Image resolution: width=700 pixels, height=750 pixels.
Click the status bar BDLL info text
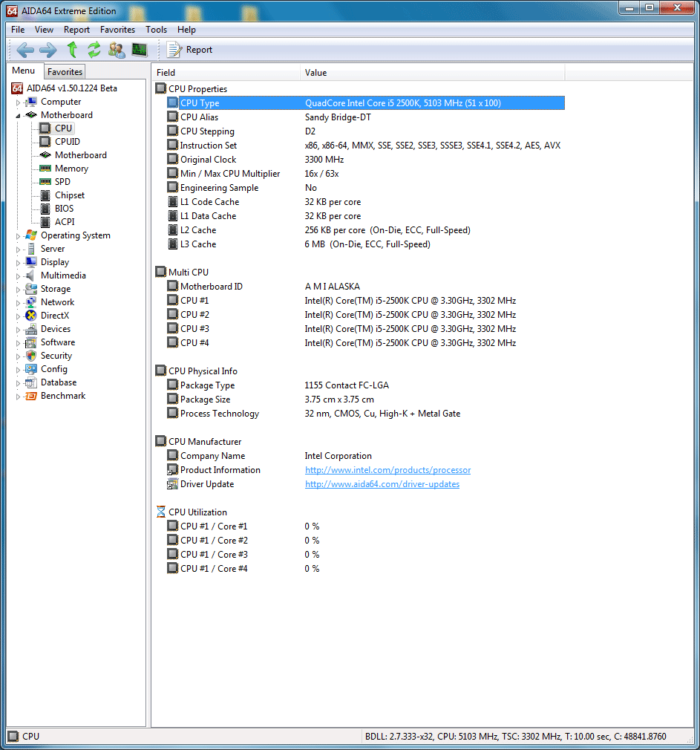(x=515, y=737)
